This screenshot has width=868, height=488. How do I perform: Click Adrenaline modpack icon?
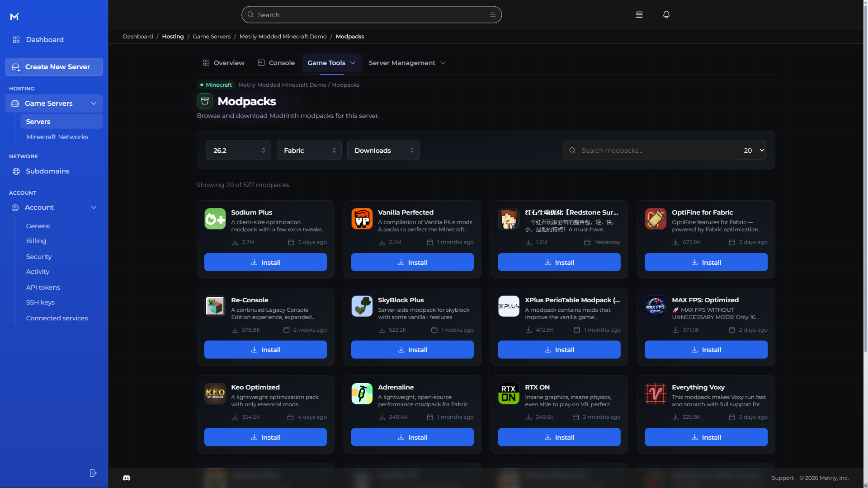click(362, 394)
